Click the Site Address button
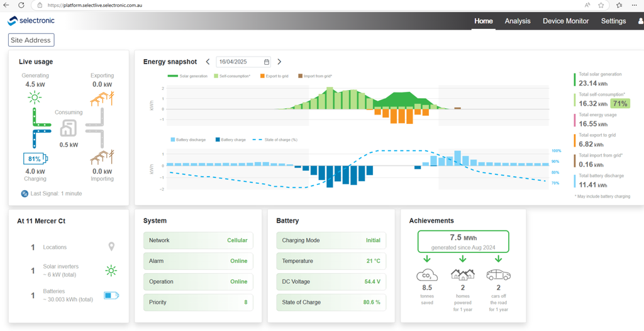 (31, 40)
